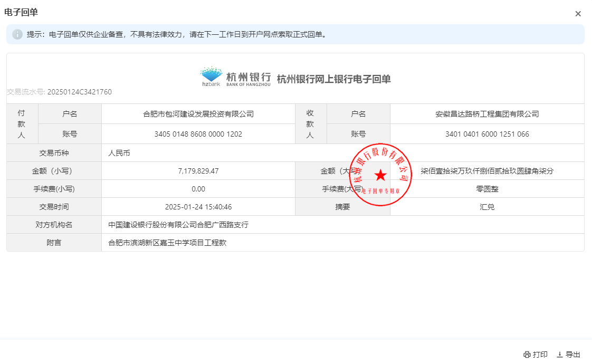Click the 人民币 currency value

pos(119,153)
